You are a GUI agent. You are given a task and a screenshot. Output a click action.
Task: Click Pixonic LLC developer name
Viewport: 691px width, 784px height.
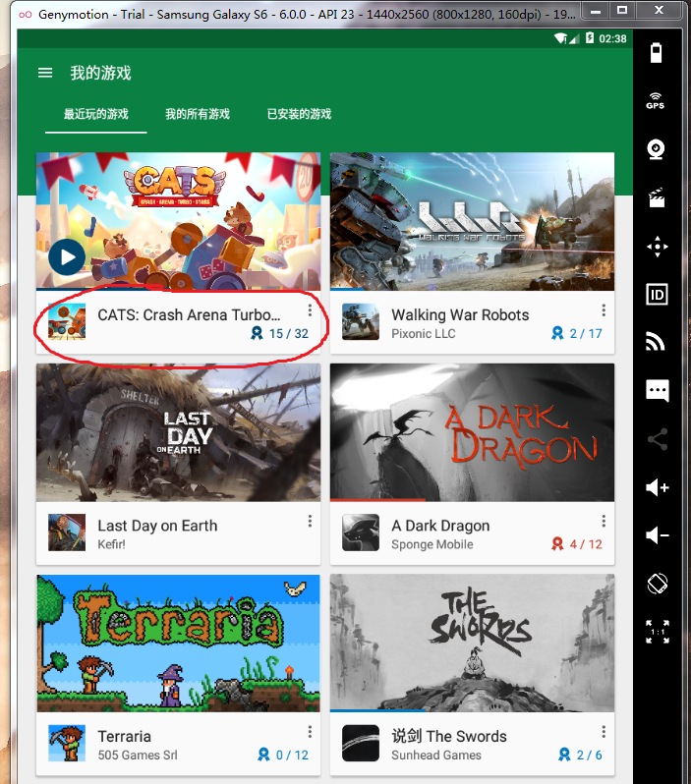pyautogui.click(x=424, y=334)
